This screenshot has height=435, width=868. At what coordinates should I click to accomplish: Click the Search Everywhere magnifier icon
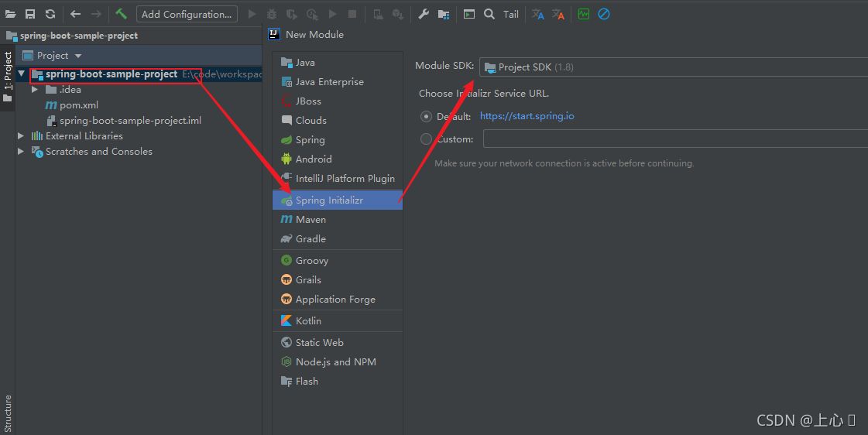click(489, 15)
